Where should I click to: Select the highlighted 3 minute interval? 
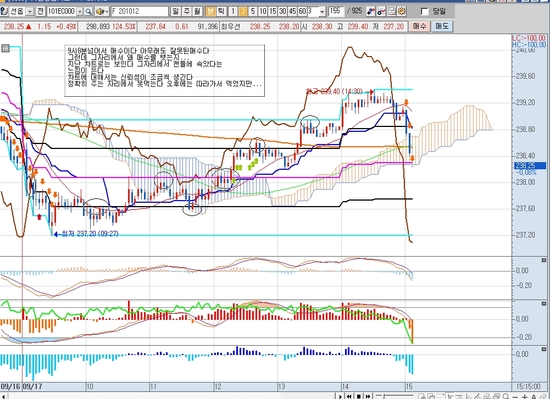tap(243, 12)
